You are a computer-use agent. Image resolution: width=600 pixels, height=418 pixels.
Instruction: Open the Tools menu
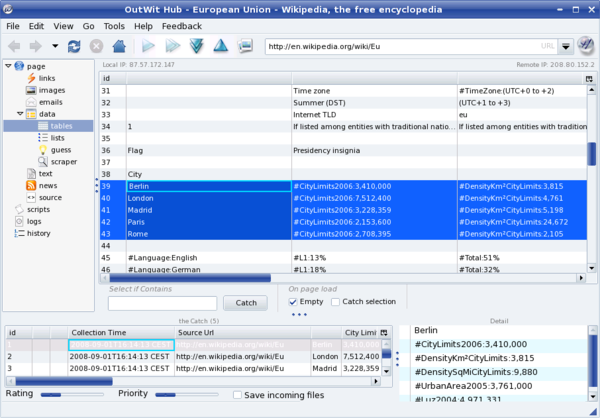coord(114,26)
